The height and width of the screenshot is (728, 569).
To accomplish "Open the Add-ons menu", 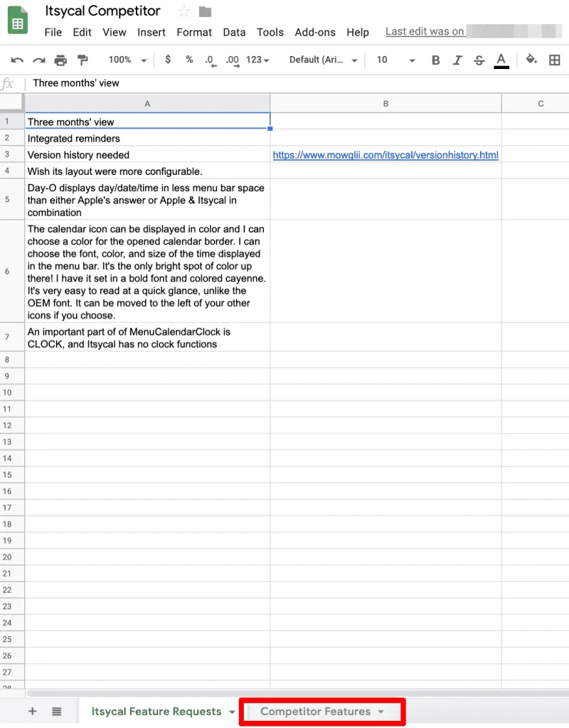I will point(315,32).
